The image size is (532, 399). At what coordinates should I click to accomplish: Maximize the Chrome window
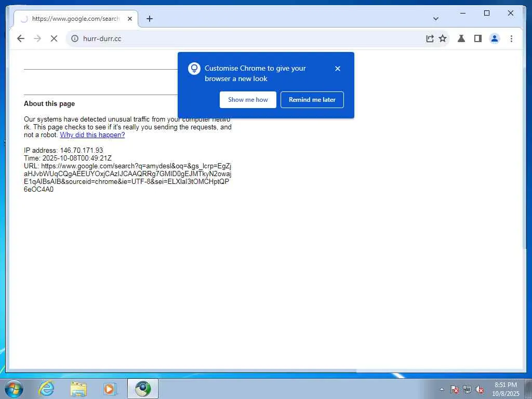486,13
